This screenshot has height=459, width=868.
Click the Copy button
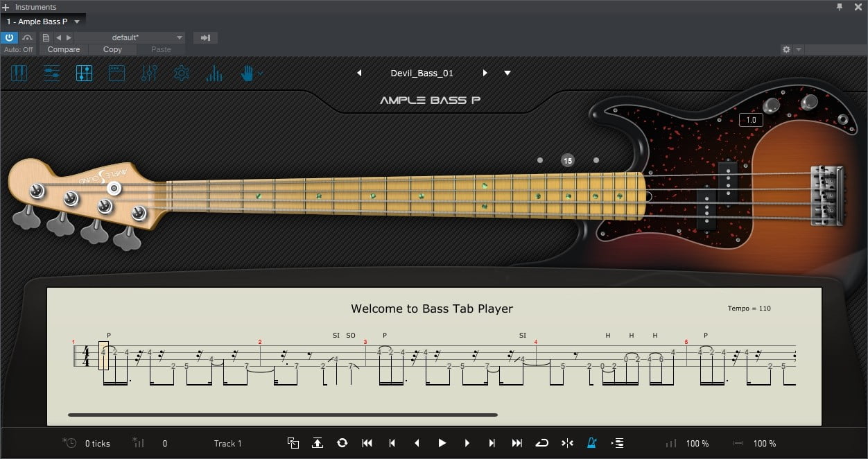(x=112, y=49)
